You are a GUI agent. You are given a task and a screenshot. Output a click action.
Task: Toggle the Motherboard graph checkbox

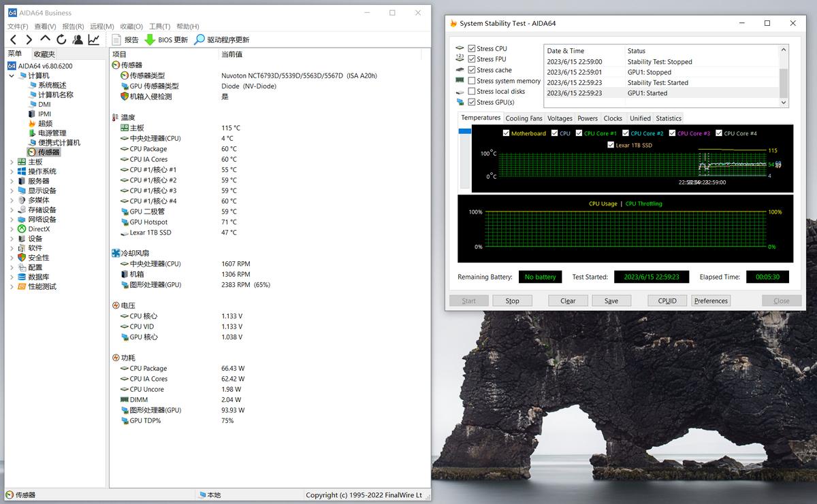click(x=506, y=133)
